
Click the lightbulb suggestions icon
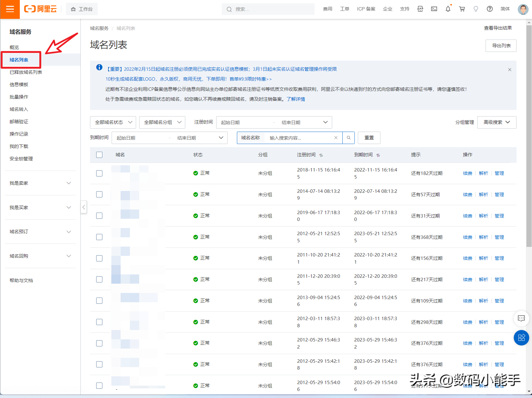pos(476,9)
